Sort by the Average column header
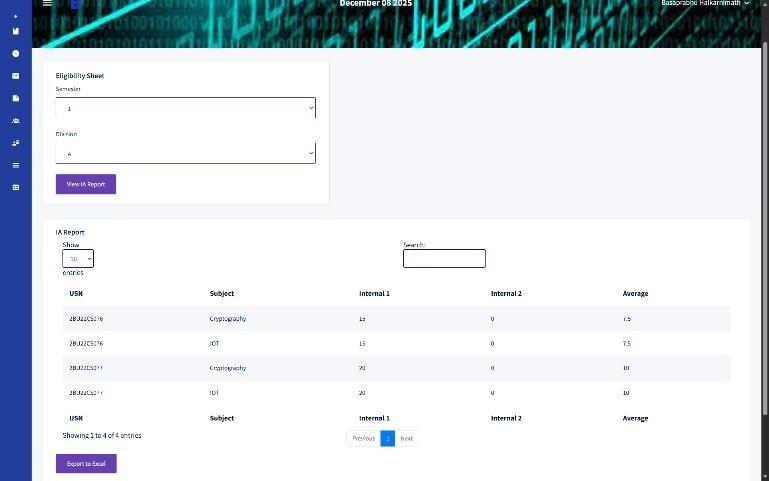 pyautogui.click(x=635, y=293)
